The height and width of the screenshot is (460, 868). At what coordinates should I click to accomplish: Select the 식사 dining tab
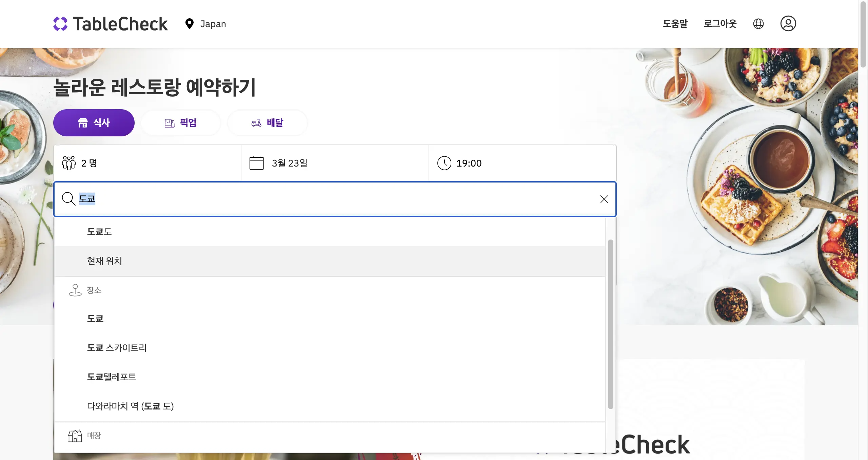click(94, 122)
